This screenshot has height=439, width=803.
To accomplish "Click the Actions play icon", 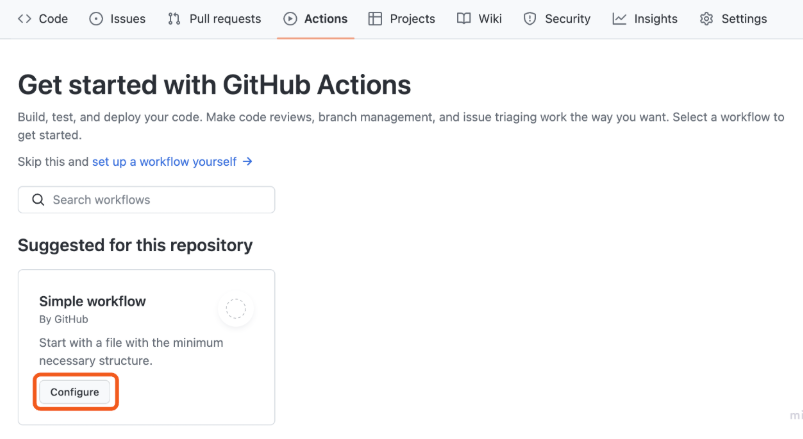I will coord(290,19).
